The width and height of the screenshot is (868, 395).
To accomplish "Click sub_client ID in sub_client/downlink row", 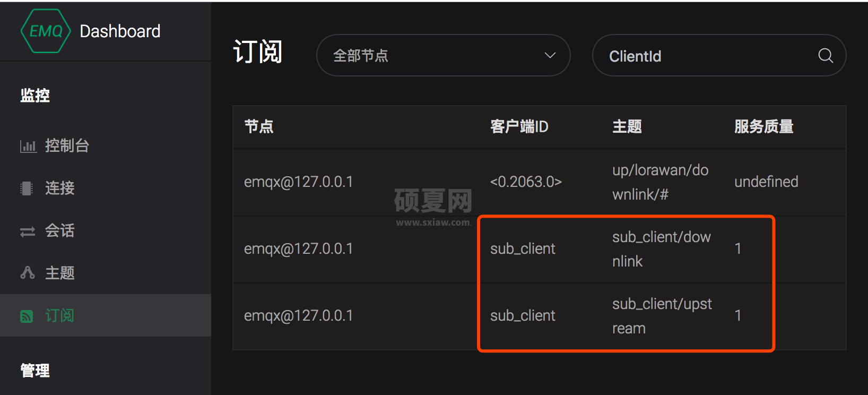I will pos(523,249).
